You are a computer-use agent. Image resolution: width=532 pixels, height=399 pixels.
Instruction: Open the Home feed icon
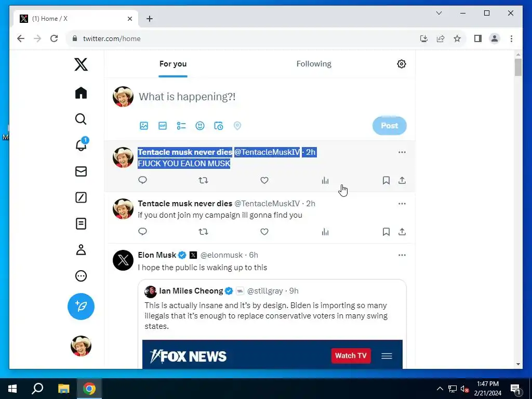click(x=81, y=93)
